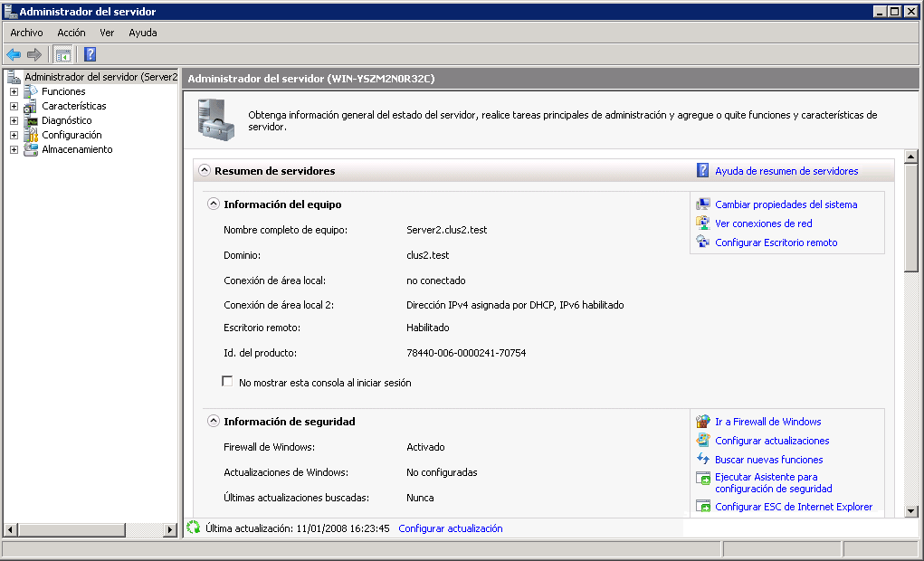Click the 'No configuradas' update status text
Image resolution: width=924 pixels, height=561 pixels.
442,472
